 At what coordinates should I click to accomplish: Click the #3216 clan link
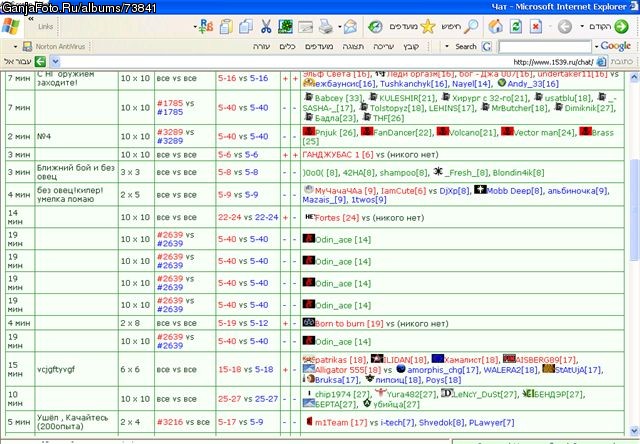169,422
